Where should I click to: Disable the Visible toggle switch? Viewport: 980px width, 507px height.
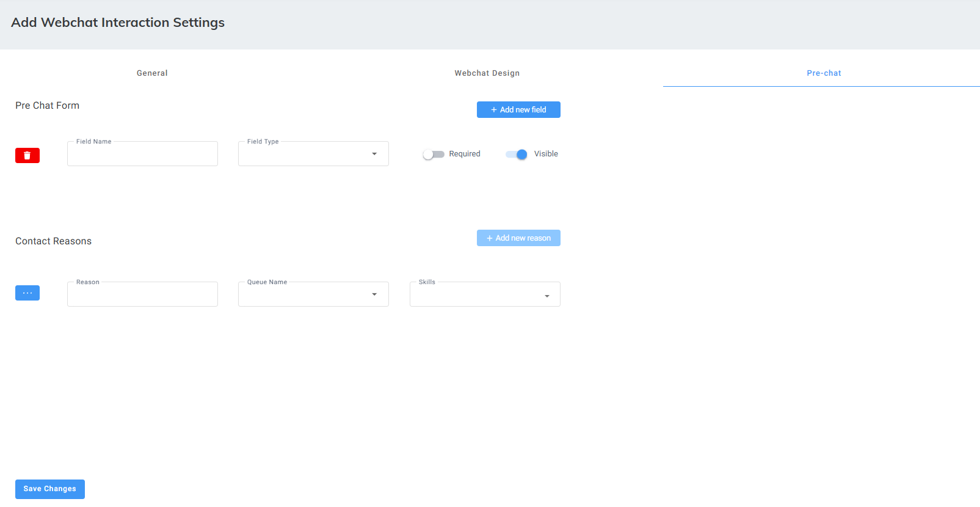point(517,155)
